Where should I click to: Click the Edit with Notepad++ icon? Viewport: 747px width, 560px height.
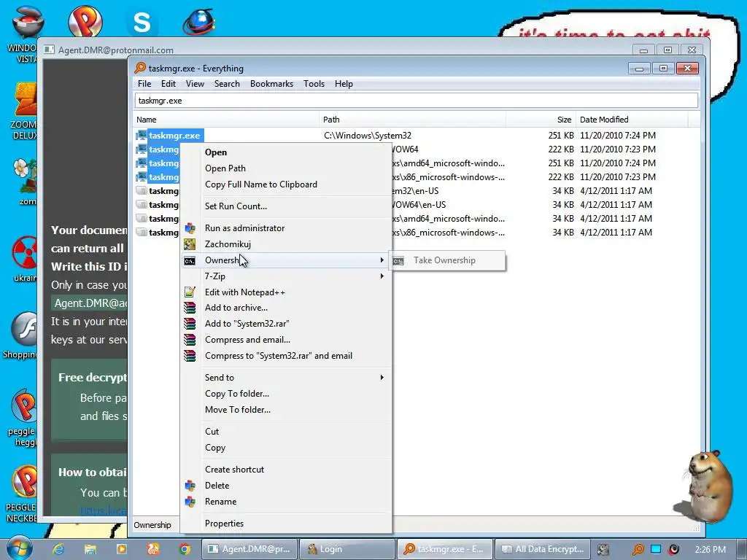190,292
